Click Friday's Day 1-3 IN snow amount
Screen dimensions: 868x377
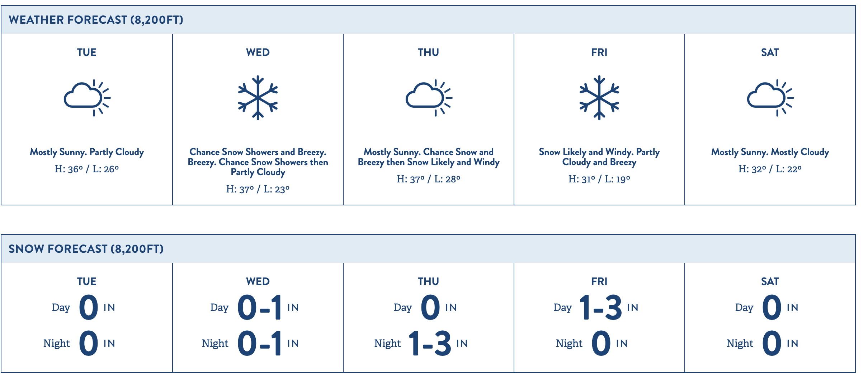[x=596, y=308]
